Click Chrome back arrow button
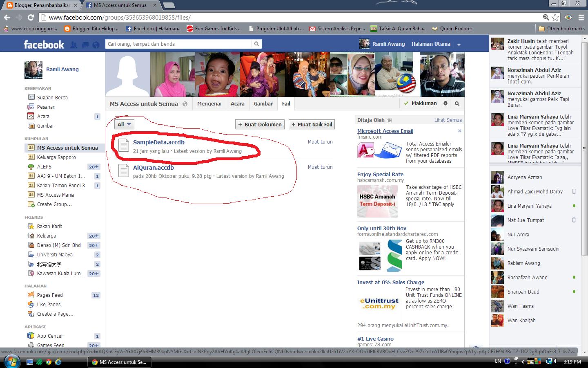The width and height of the screenshot is (588, 368). tap(7, 17)
